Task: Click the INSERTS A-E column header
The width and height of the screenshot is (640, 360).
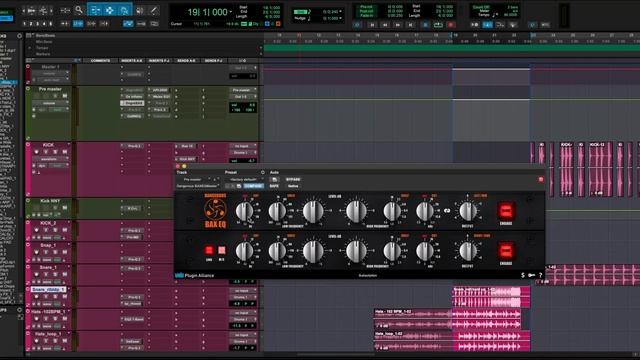Action: pyautogui.click(x=132, y=60)
